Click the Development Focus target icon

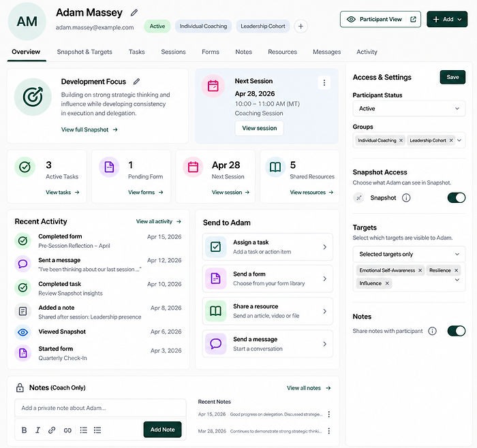[33, 97]
